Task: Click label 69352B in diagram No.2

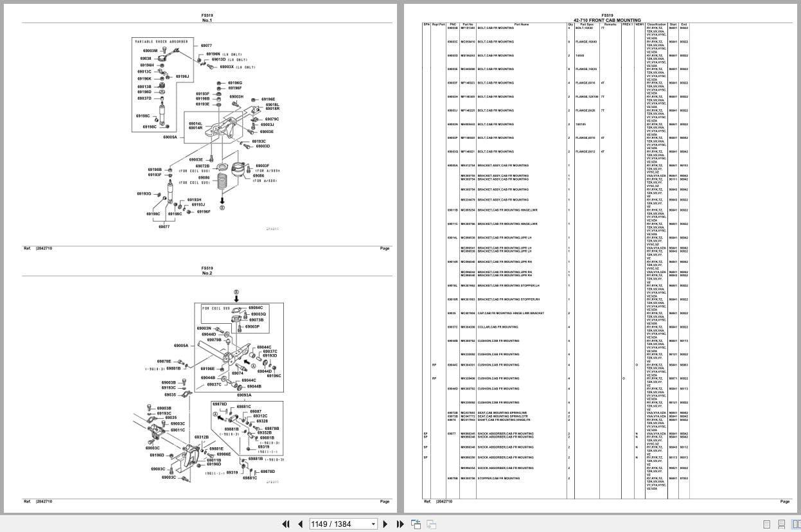Action: point(265,433)
